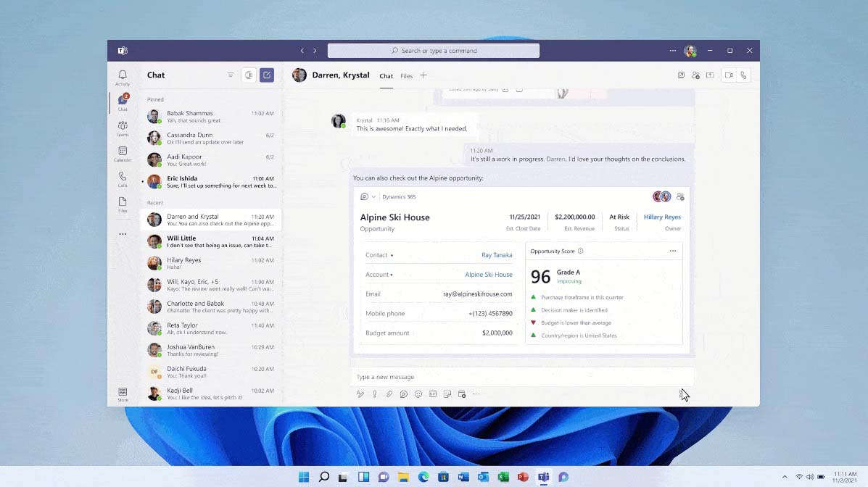Start a video call with Darren and Krystal
Screen dimensions: 868x487
tap(728, 75)
